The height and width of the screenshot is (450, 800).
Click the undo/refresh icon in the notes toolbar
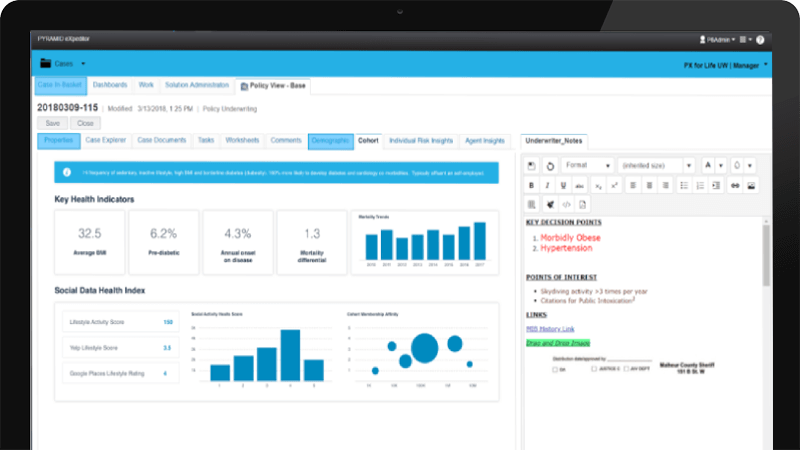click(550, 166)
